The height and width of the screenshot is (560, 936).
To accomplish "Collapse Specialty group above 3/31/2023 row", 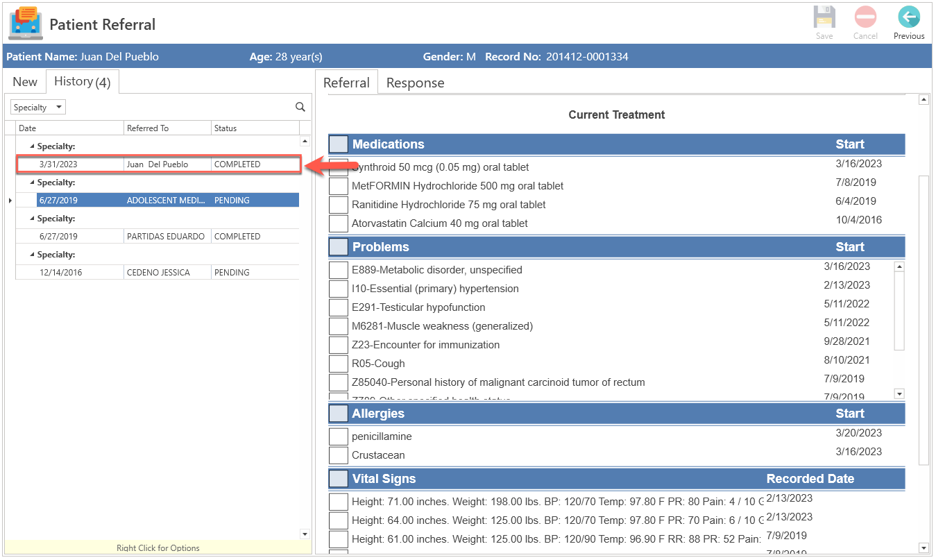I will click(32, 146).
